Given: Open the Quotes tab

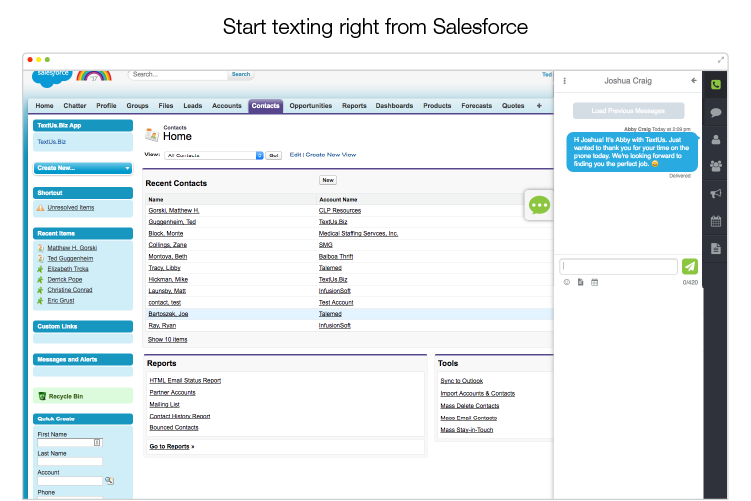Looking at the screenshot, I should click(x=513, y=105).
